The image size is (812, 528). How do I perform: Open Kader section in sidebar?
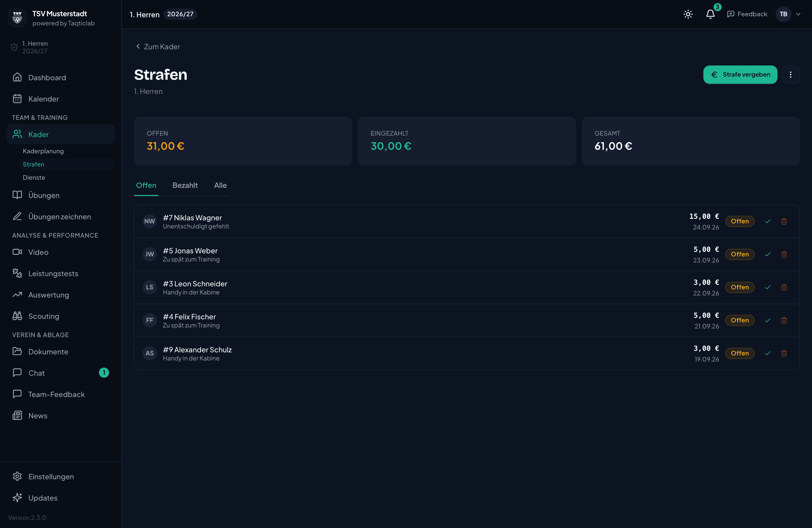(x=60, y=134)
